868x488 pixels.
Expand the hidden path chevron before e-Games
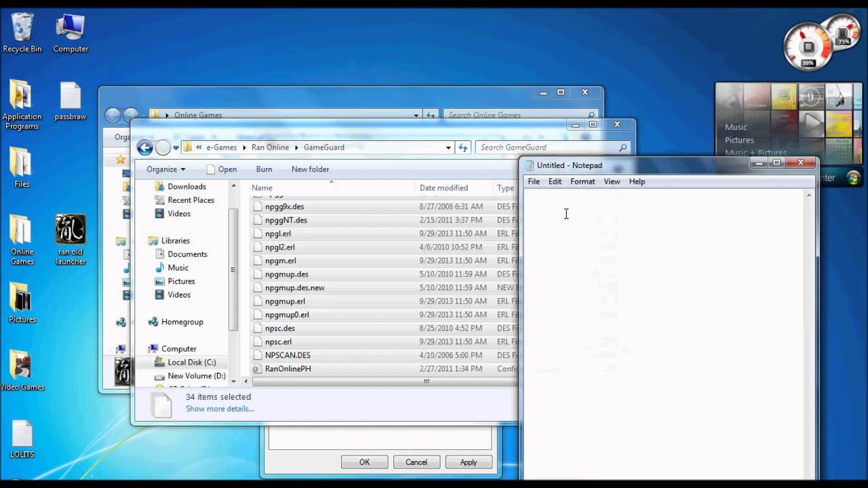pos(199,147)
